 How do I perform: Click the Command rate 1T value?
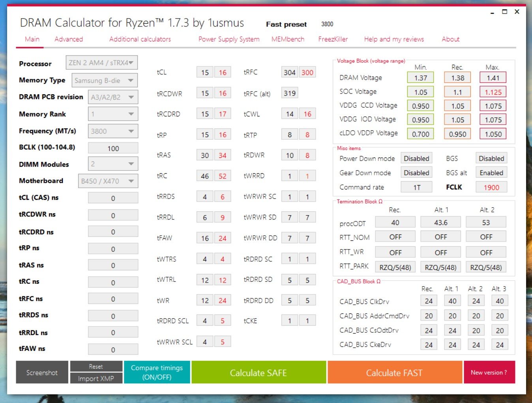point(416,187)
